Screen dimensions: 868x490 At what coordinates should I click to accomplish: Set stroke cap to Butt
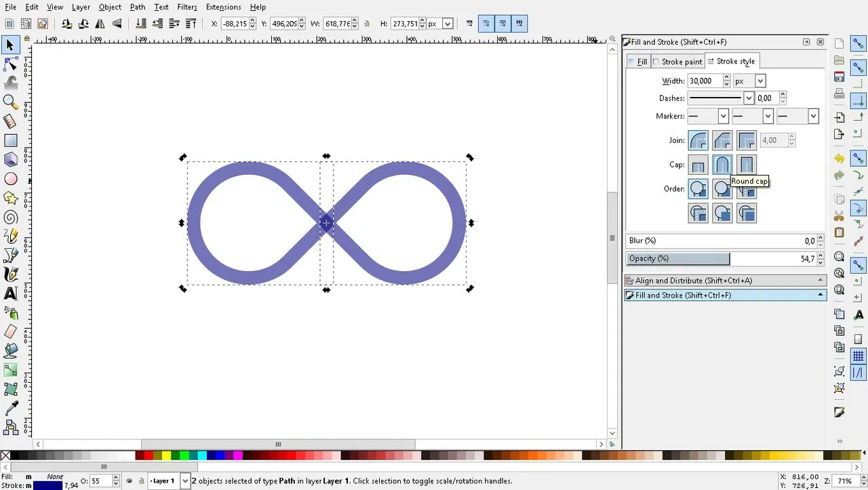[x=698, y=165]
